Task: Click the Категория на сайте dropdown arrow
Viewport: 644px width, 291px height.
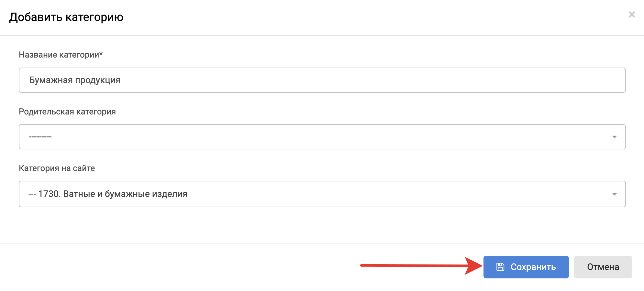Action: [x=614, y=194]
